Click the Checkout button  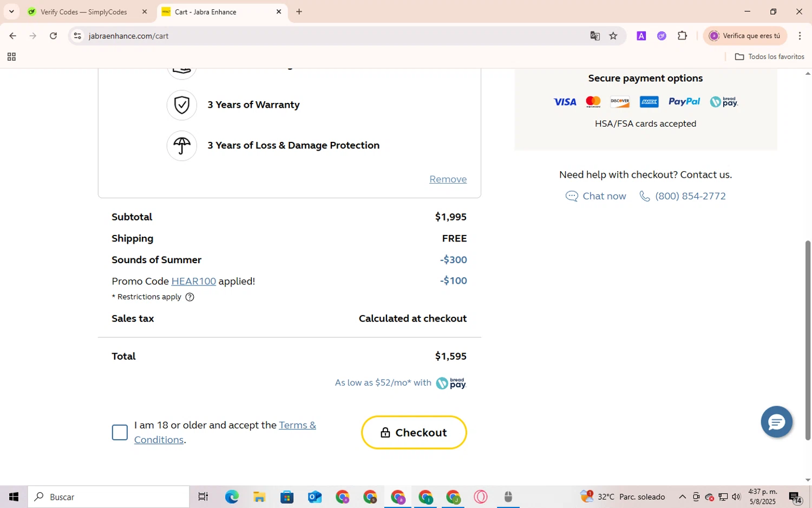click(x=414, y=432)
